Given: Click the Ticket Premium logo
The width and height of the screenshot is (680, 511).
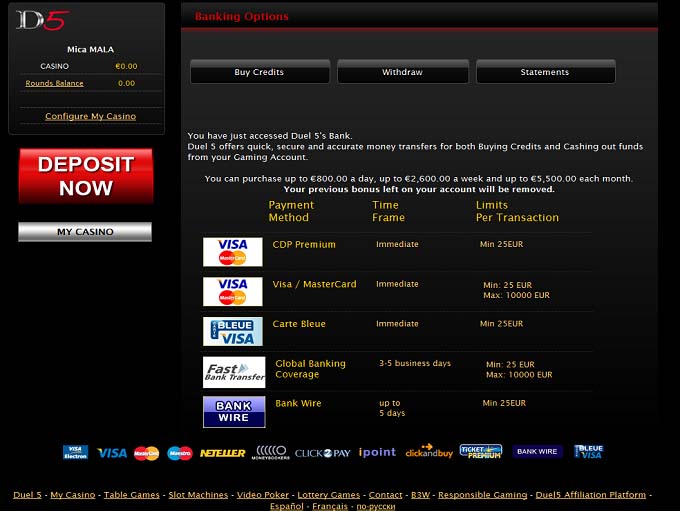Looking at the screenshot, I should pos(480,452).
